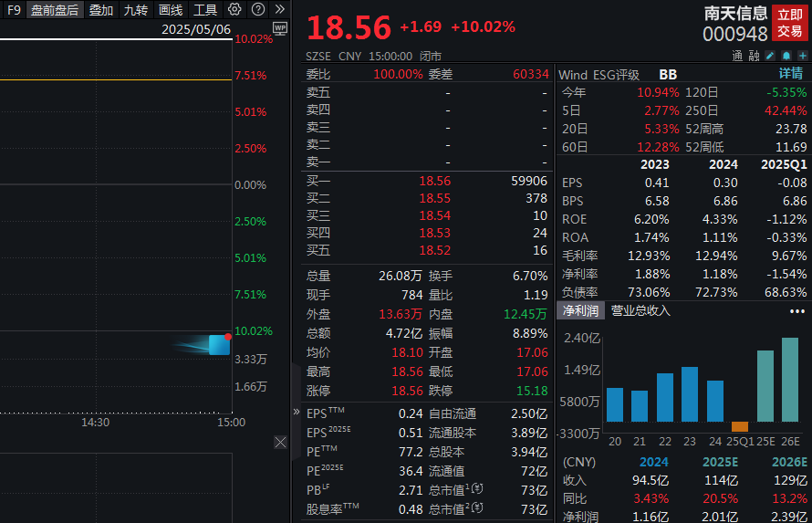Click the 2024 financials column header
Image resolution: width=812 pixels, height=523 pixels.
[x=723, y=164]
